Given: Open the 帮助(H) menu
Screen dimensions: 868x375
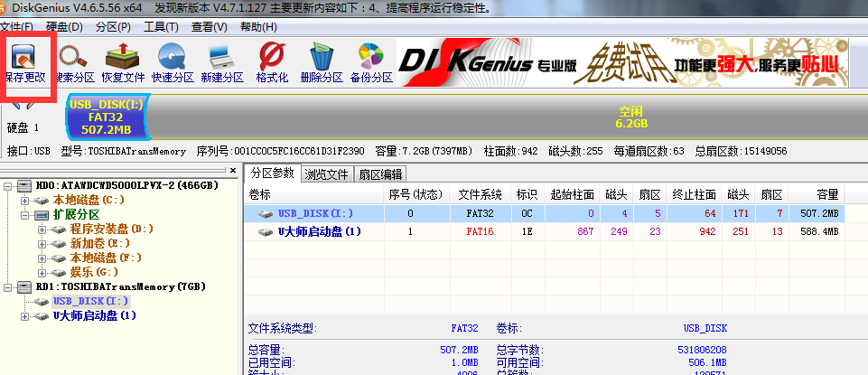Looking at the screenshot, I should 258,26.
